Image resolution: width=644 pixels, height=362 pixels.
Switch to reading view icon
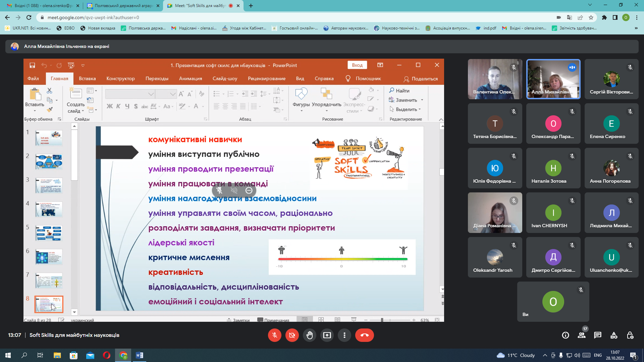[x=337, y=320]
